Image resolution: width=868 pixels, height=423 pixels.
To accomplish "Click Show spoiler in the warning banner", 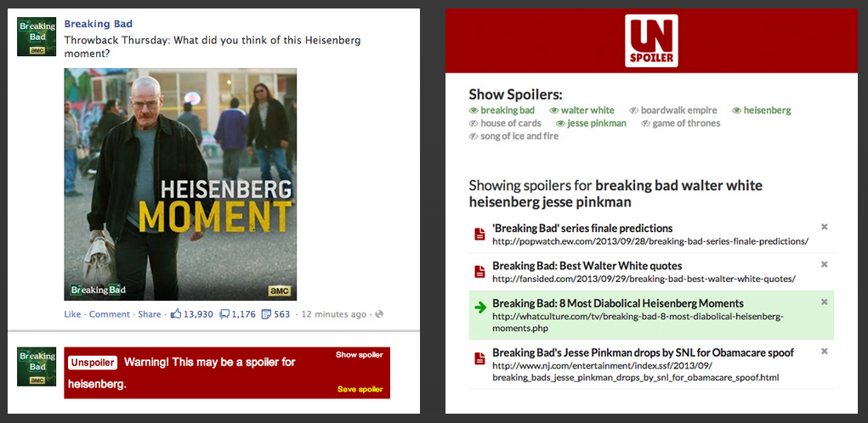I will point(360,354).
